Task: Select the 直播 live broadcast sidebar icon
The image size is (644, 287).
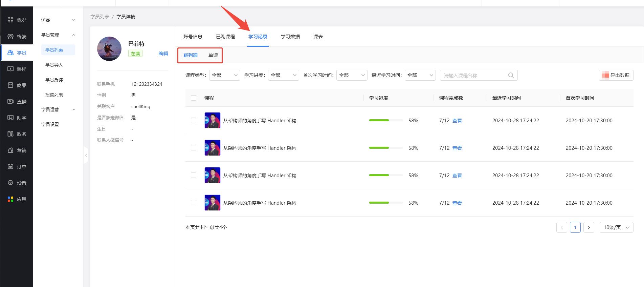Action: click(10, 102)
